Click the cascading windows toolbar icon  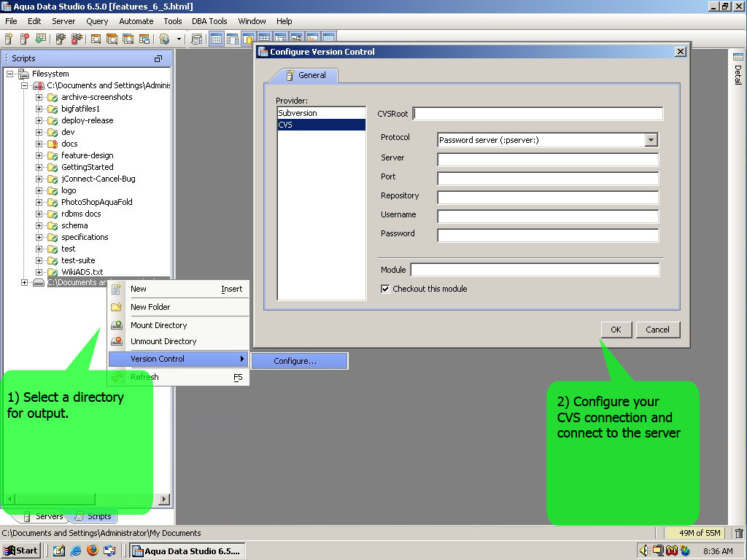tap(144, 39)
